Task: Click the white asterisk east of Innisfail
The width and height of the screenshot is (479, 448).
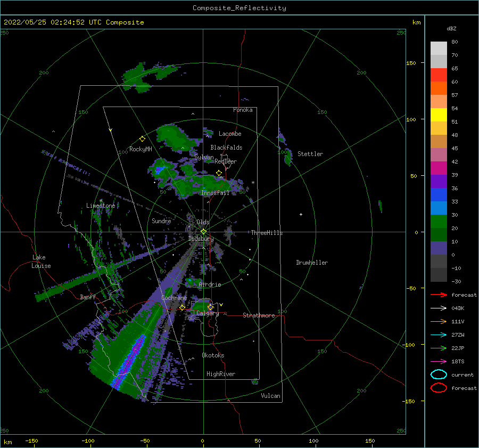Action: point(253,183)
